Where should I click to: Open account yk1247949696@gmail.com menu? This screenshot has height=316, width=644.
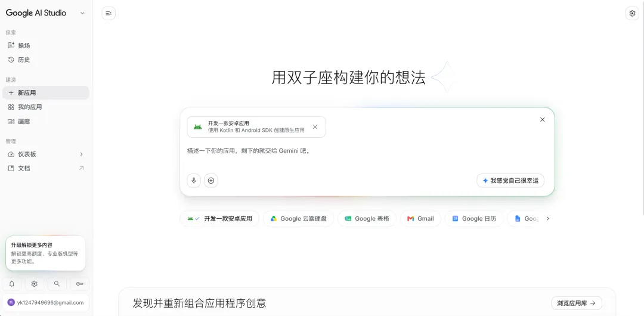45,302
